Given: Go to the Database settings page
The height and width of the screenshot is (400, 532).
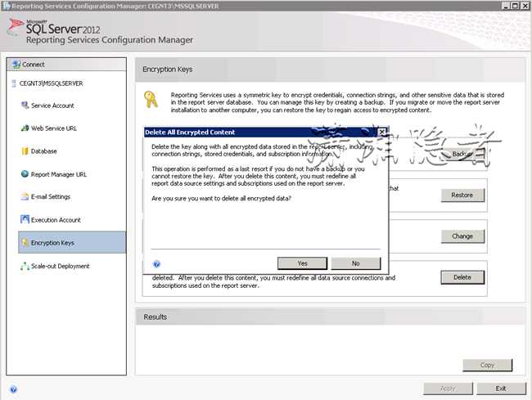Looking at the screenshot, I should coord(44,151).
